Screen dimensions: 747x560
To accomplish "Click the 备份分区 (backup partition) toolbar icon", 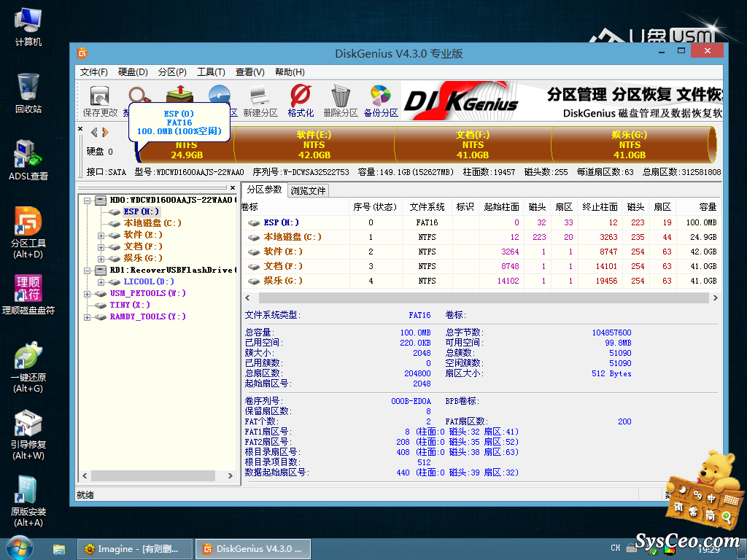I will point(381,101).
